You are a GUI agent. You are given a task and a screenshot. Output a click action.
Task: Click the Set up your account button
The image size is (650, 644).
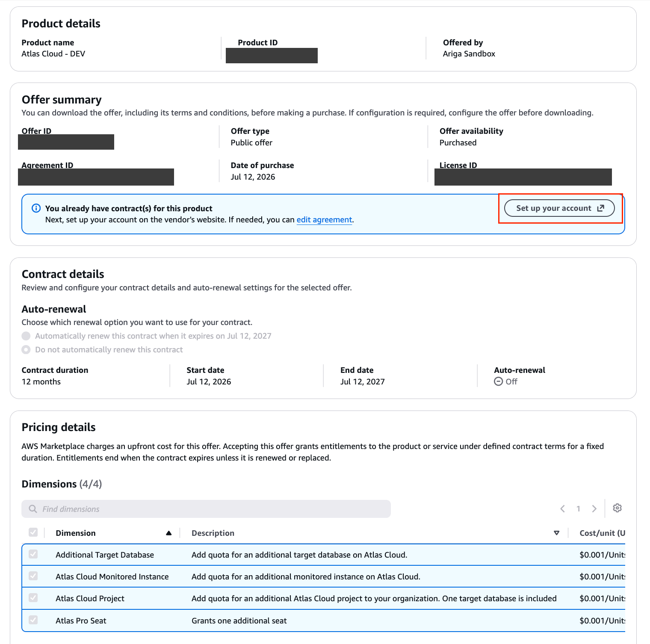559,208
